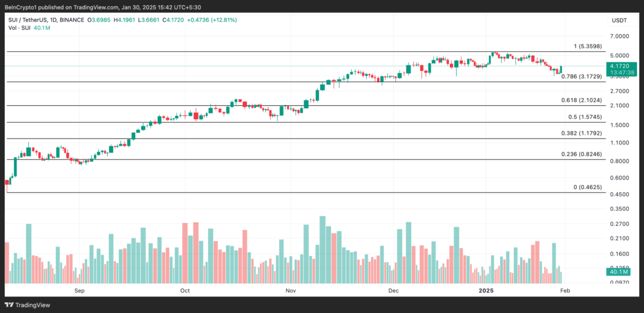Click the Nov label on time axis

click(x=290, y=291)
